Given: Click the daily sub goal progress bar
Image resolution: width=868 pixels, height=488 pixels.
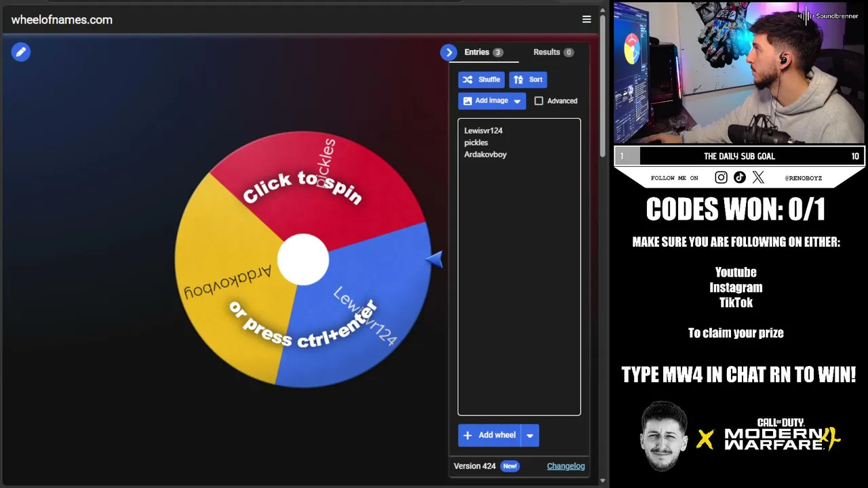Looking at the screenshot, I should coord(739,156).
